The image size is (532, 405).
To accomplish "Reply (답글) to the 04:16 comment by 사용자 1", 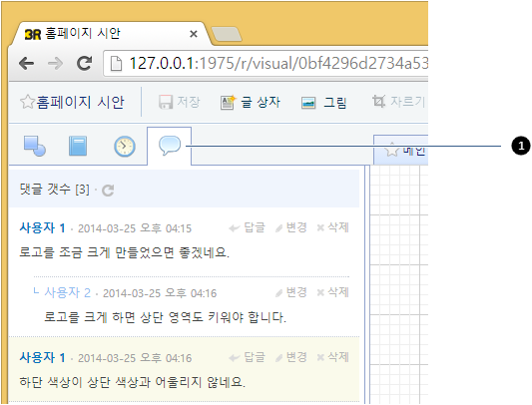I will pyautogui.click(x=247, y=357).
